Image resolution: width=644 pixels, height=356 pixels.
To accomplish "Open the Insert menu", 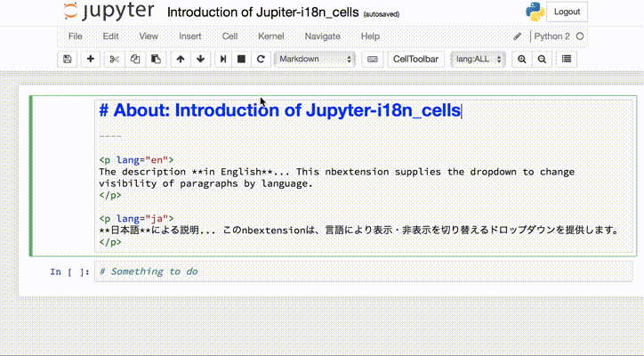I will (x=190, y=36).
